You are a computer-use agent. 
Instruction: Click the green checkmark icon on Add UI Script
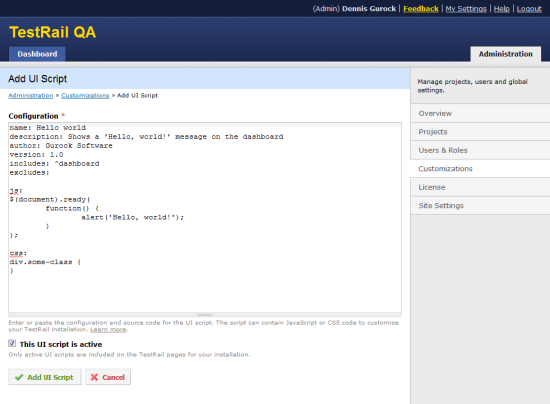pos(19,377)
